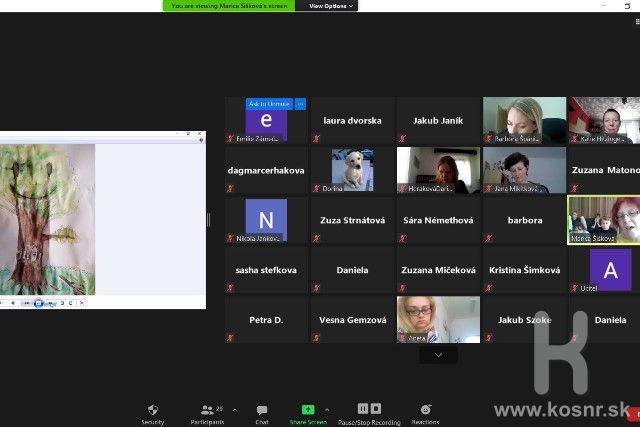Open the three-dots menu on Emília's tile

(x=300, y=104)
